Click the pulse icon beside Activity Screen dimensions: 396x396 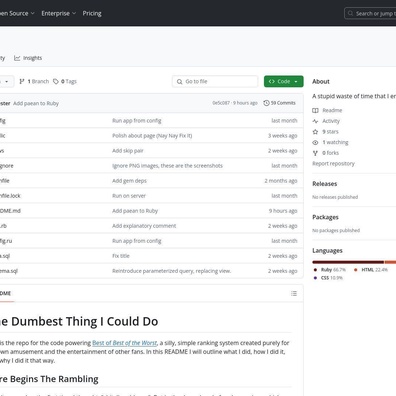pos(315,121)
